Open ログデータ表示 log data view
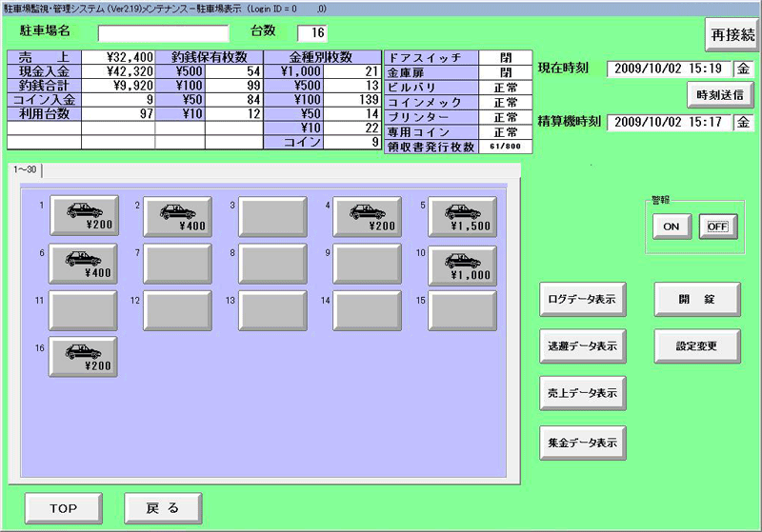Image resolution: width=762 pixels, height=532 pixels. click(582, 300)
